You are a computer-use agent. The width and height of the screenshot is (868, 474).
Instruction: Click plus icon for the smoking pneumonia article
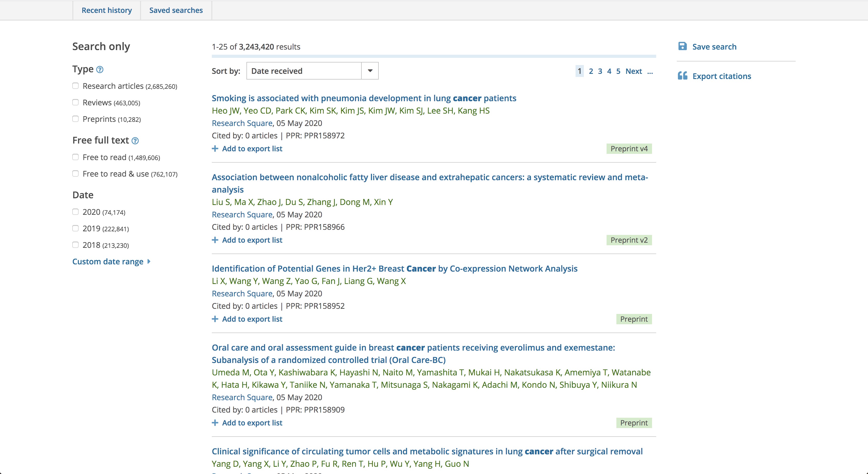coord(215,148)
